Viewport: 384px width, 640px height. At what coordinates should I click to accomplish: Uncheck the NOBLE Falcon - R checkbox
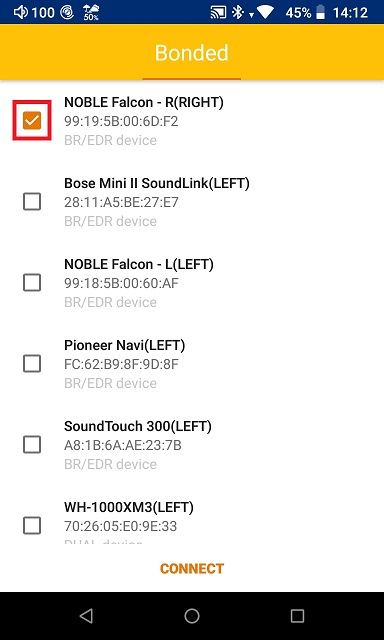coord(32,120)
